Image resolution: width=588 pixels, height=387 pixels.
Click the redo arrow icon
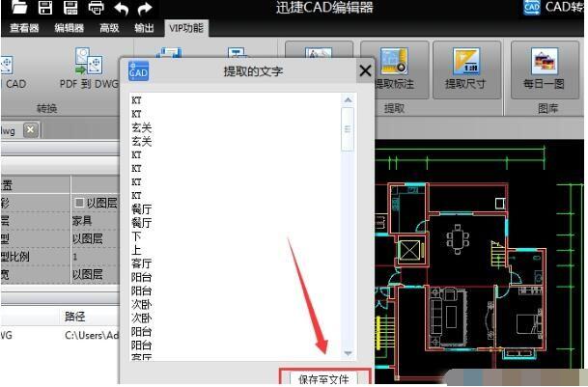coord(145,8)
